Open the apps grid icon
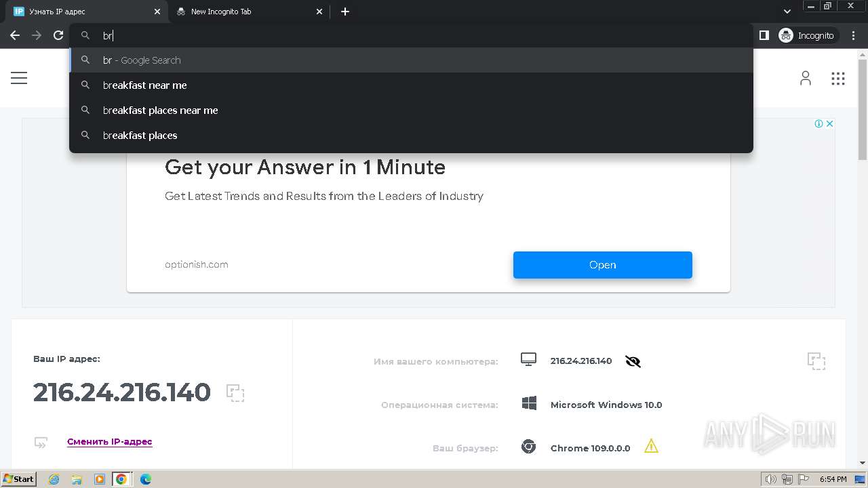The width and height of the screenshot is (868, 488). tap(838, 78)
